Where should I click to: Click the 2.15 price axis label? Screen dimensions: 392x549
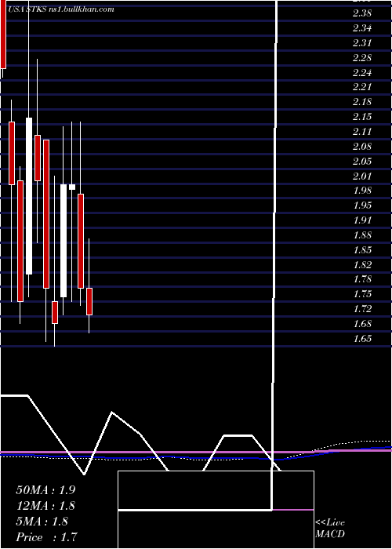[x=362, y=117]
